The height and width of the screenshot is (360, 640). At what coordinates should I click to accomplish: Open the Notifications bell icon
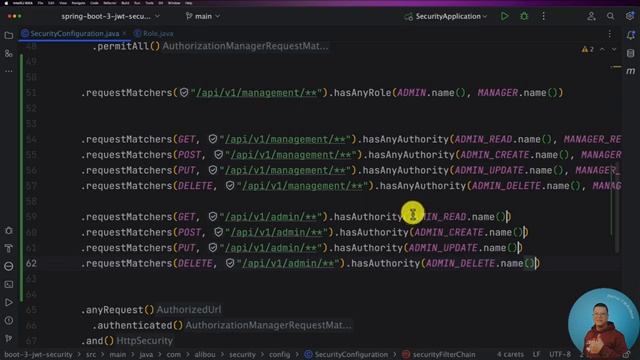point(631,36)
